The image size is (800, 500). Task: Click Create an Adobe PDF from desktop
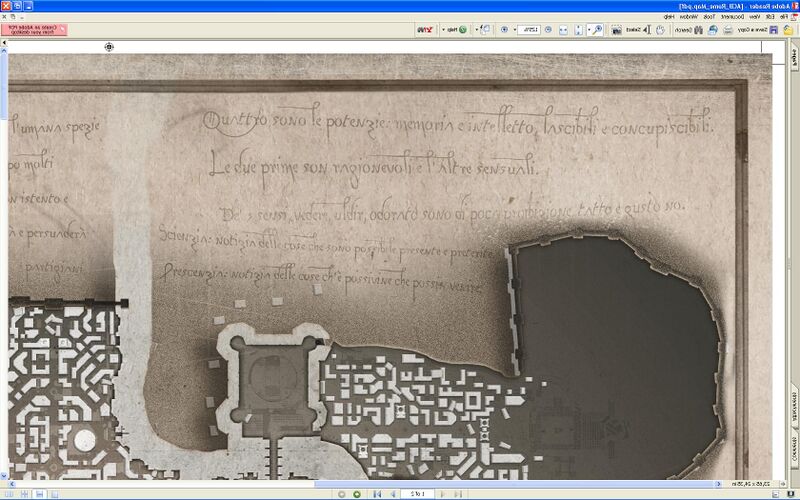tap(34, 29)
